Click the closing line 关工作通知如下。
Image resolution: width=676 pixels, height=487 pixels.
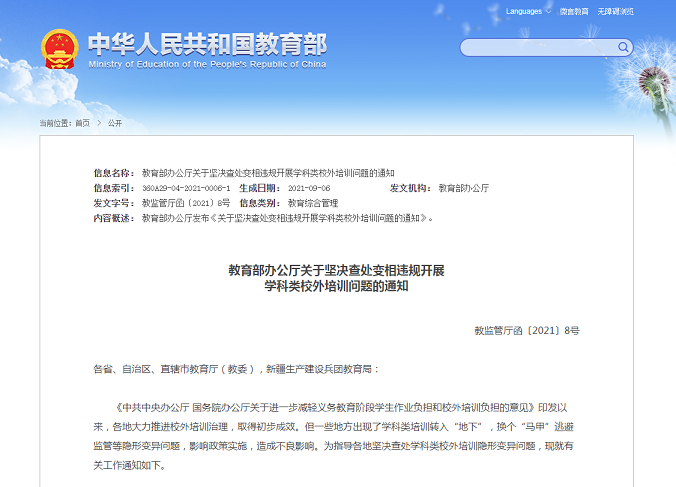pos(130,465)
